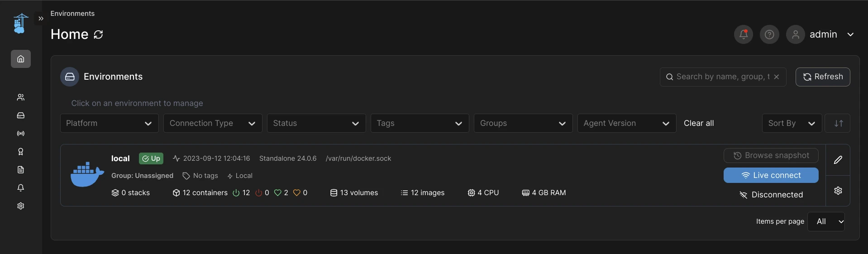Open the admin user menu
The image size is (868, 254).
point(820,34)
